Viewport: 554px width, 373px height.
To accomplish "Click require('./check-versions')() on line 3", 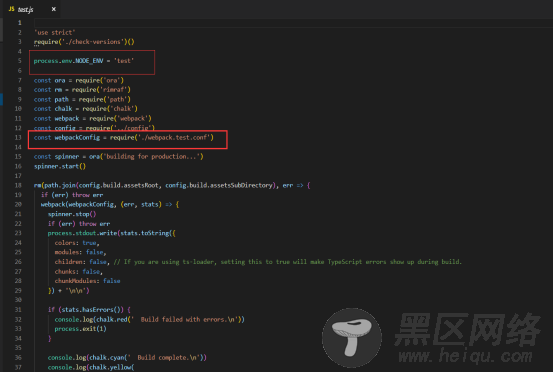I will click(84, 42).
